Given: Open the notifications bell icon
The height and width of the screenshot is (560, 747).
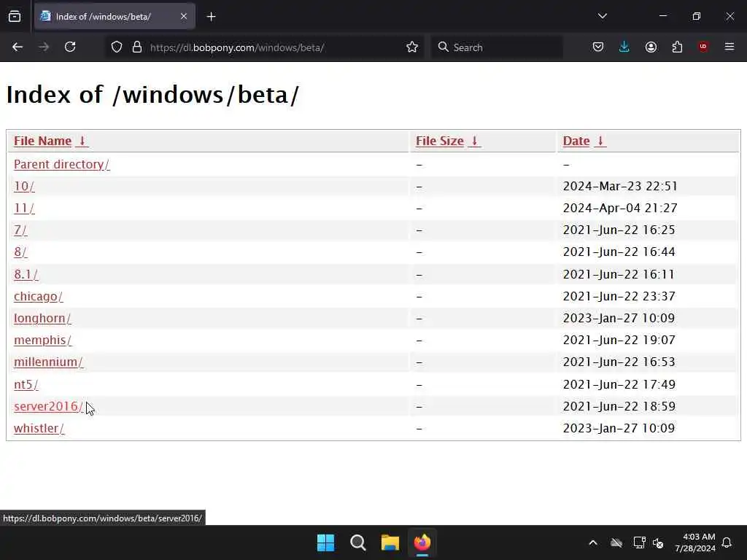Looking at the screenshot, I should click(727, 542).
